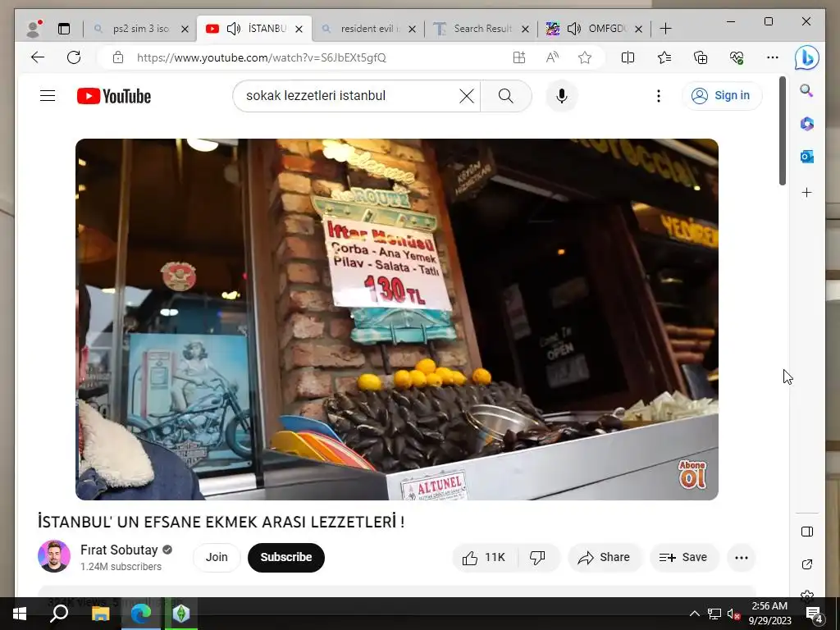Open Fırat Sobutay channel name link
The width and height of the screenshot is (840, 630).
tap(119, 550)
